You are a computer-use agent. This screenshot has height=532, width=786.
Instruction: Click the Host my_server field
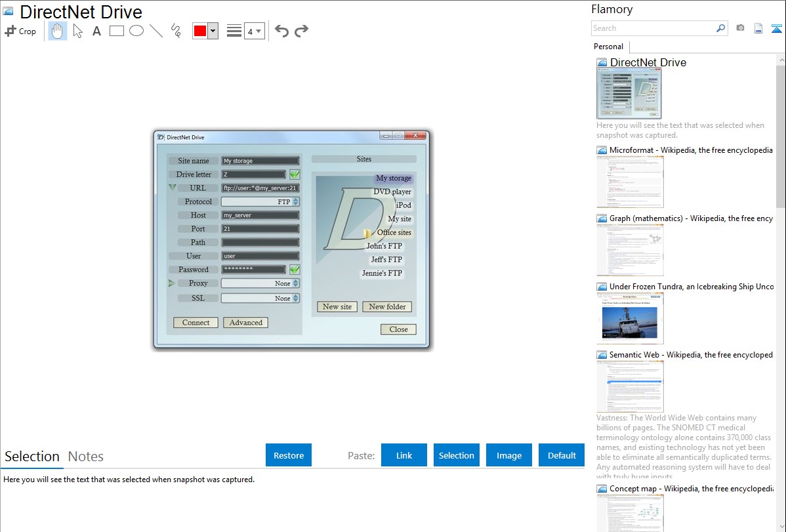tap(260, 215)
